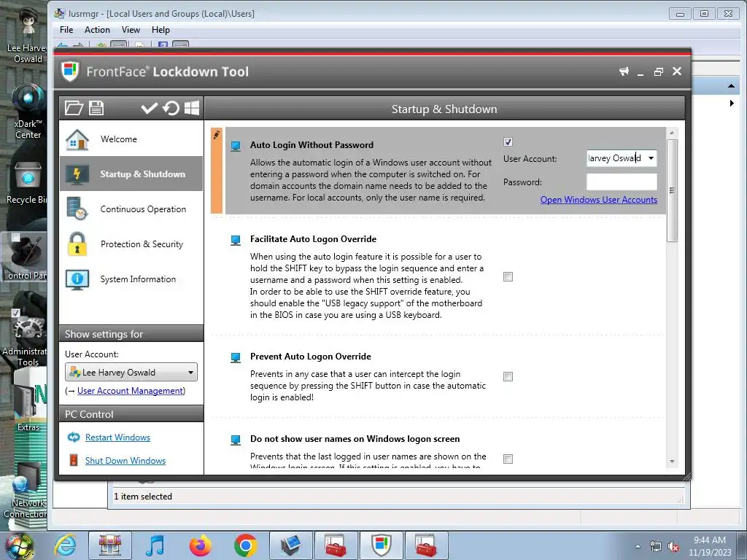This screenshot has width=747, height=560.
Task: Click settings scrollbar up arrow
Action: coord(672,133)
